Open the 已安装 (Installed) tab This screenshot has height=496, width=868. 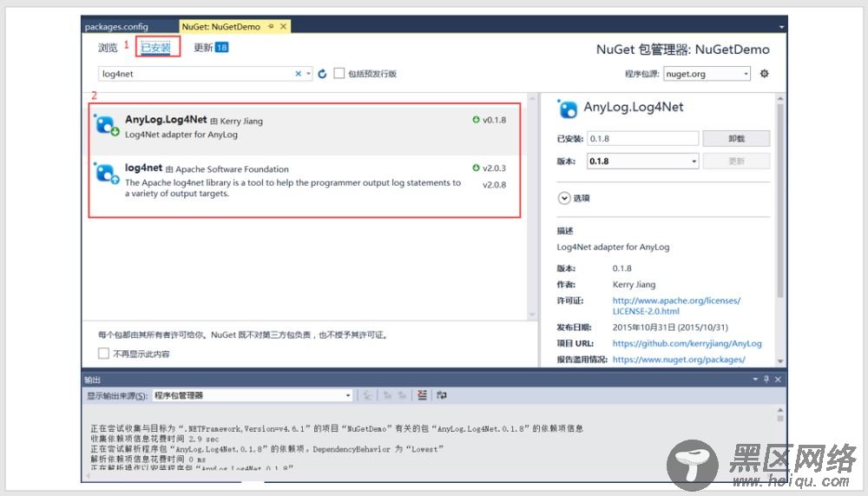click(155, 48)
